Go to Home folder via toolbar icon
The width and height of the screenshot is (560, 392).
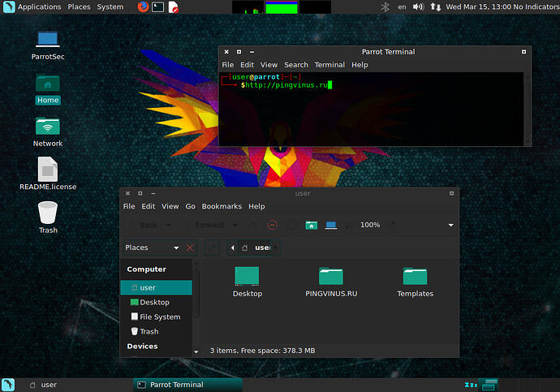coord(312,225)
